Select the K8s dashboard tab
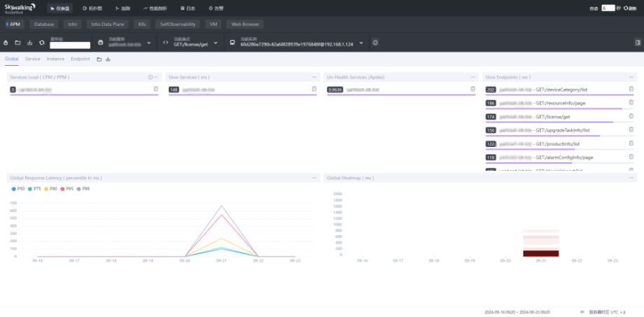Image resolution: width=644 pixels, height=317 pixels. point(142,24)
